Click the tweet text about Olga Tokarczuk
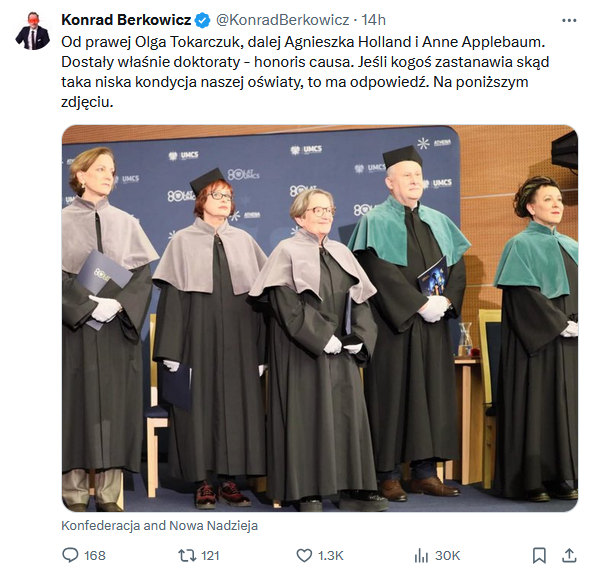595x576 pixels. [303, 42]
